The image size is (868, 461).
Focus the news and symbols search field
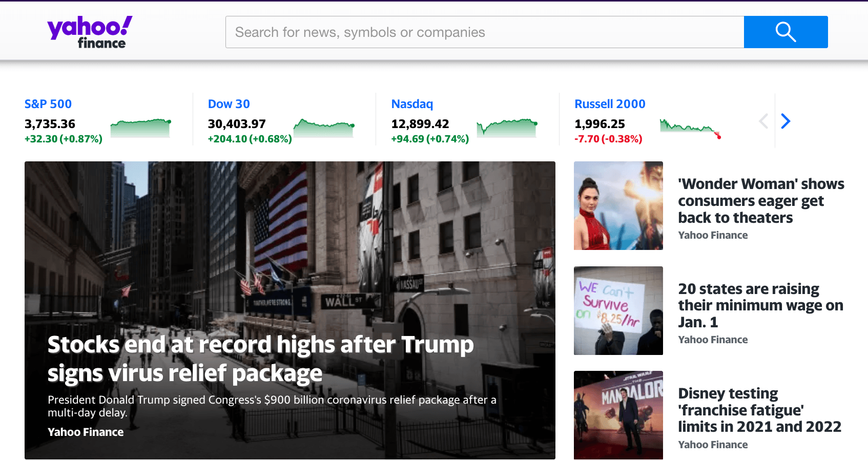coord(485,32)
